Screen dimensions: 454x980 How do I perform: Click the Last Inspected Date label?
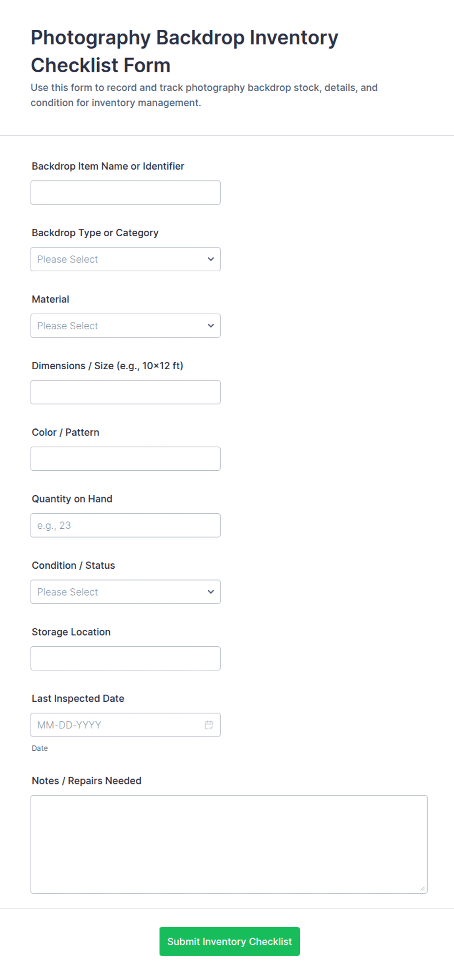click(78, 699)
